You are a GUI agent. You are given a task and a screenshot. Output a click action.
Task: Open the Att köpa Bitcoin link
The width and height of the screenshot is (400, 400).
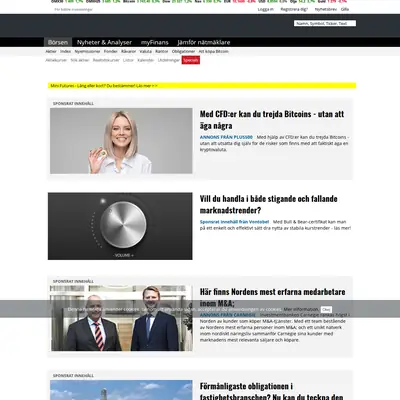[x=214, y=51]
